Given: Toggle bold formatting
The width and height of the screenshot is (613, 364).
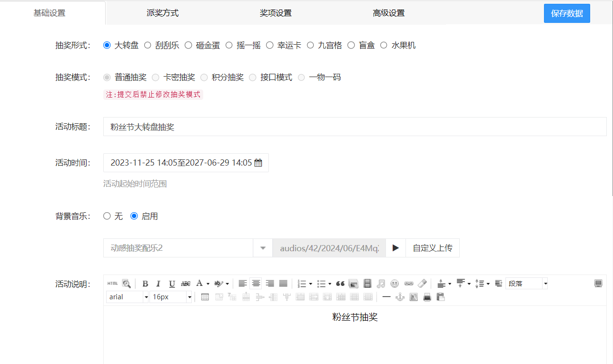Looking at the screenshot, I should 145,284.
